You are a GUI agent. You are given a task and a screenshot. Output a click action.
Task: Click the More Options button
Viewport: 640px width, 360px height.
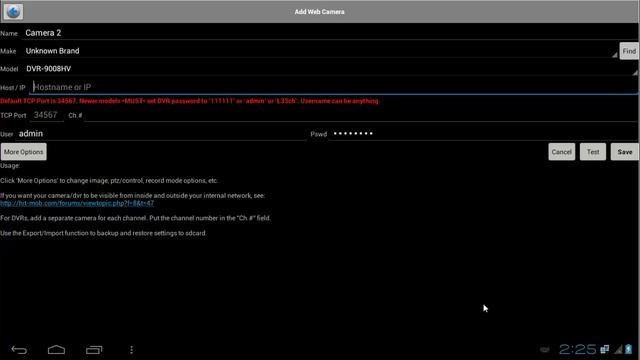pyautogui.click(x=24, y=152)
